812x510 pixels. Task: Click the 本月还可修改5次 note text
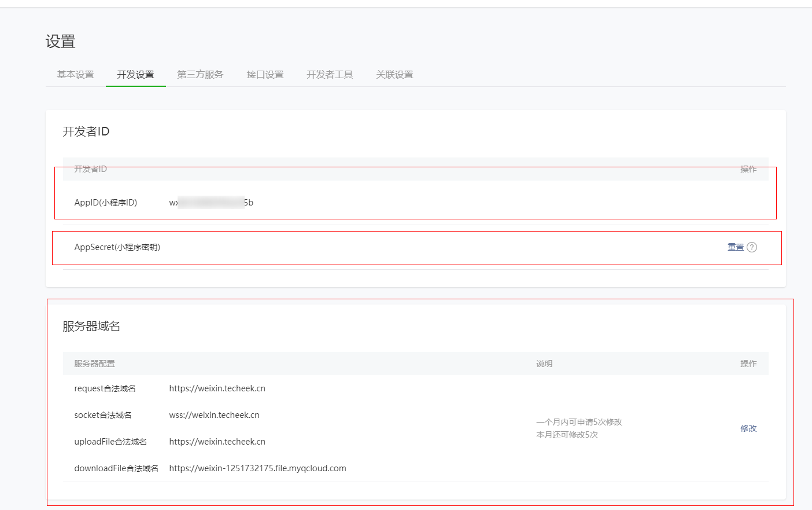coord(567,435)
